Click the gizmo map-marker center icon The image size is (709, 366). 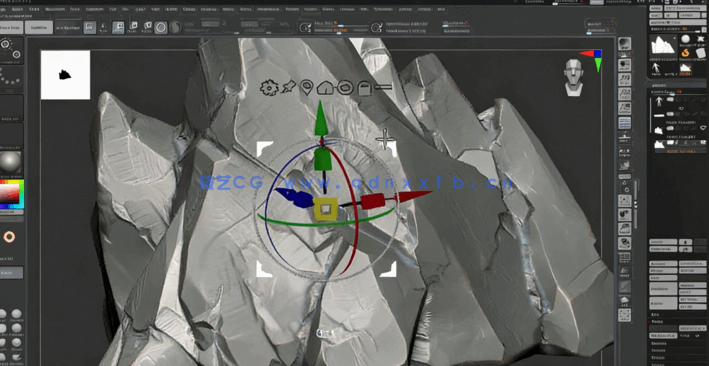pyautogui.click(x=307, y=87)
